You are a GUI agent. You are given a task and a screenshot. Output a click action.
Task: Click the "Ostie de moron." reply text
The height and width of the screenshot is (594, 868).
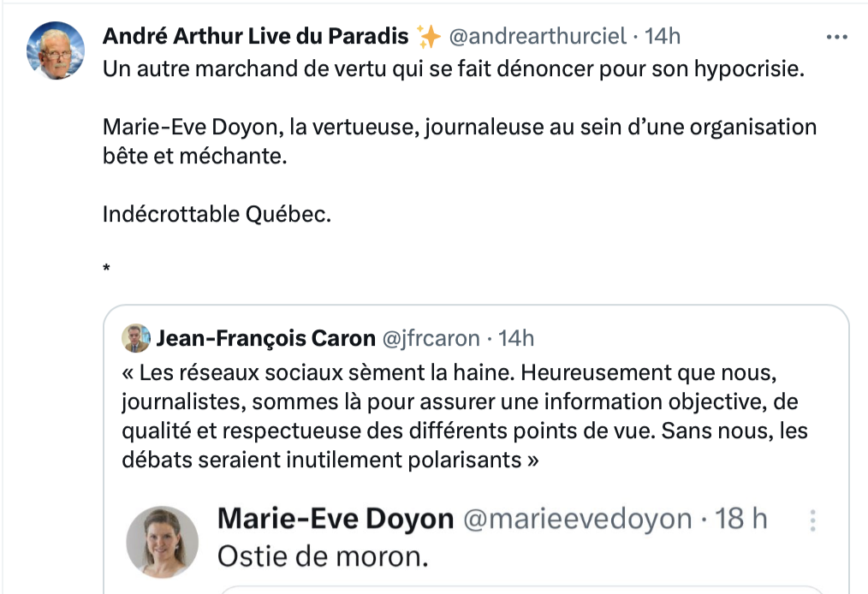pyautogui.click(x=322, y=557)
